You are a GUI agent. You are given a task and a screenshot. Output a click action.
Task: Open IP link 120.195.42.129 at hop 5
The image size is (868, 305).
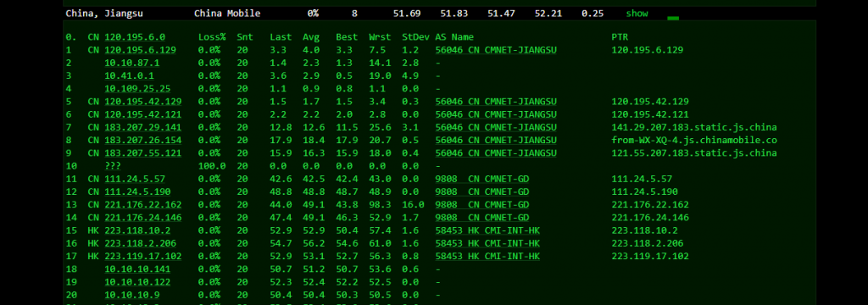click(142, 102)
